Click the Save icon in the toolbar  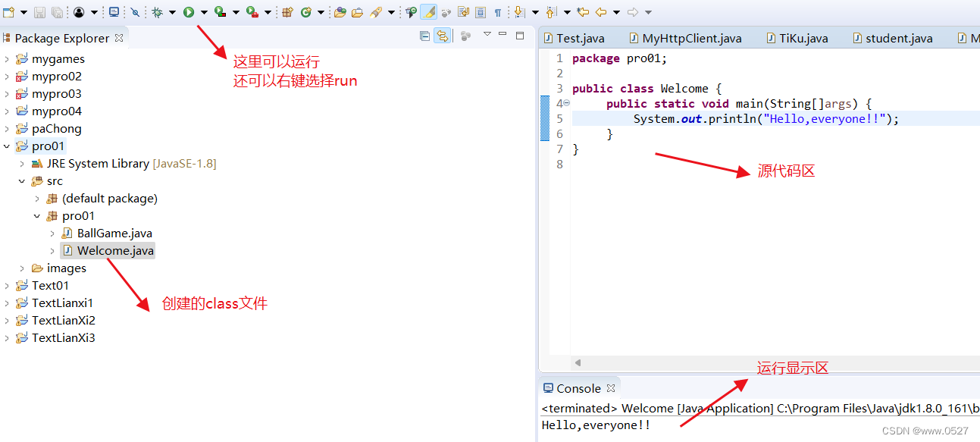[39, 11]
